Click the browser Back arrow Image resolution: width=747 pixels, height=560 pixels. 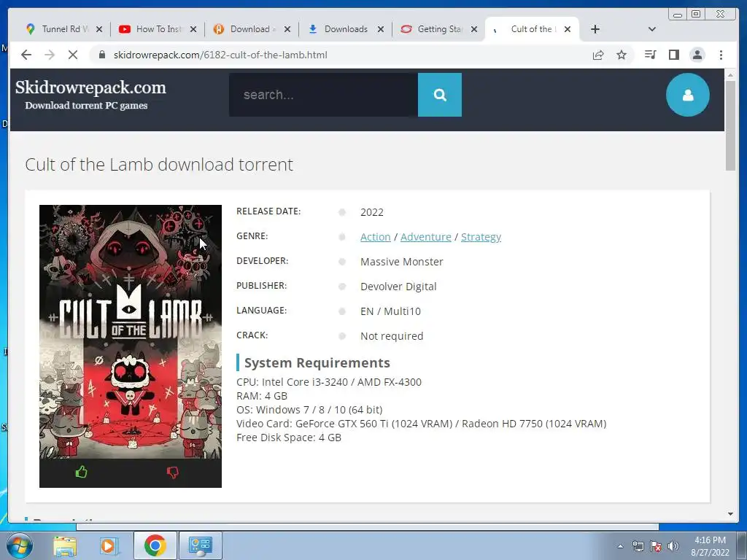(x=26, y=55)
